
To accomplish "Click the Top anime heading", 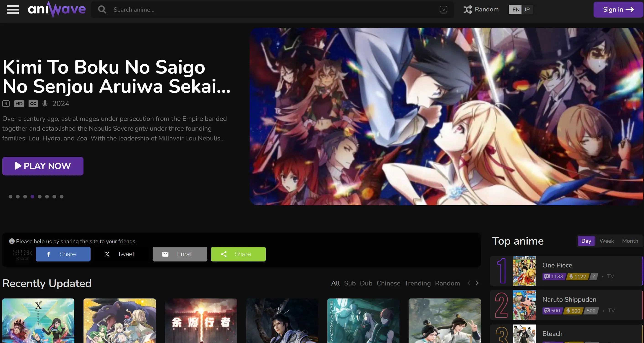I will (518, 241).
